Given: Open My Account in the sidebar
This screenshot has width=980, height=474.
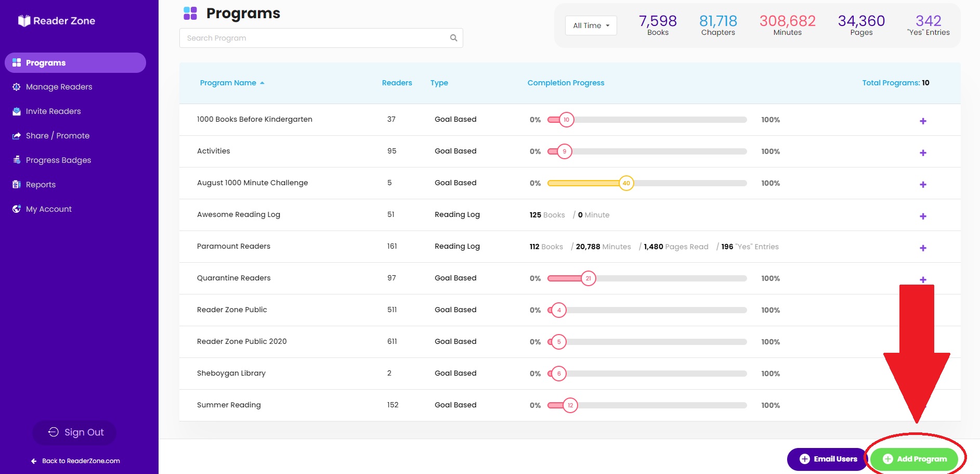Looking at the screenshot, I should click(x=49, y=209).
